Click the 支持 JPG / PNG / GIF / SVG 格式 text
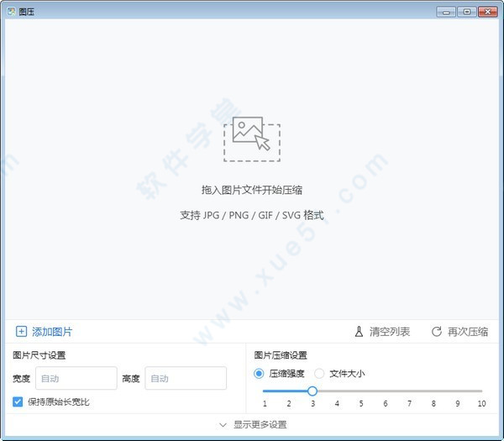 252,215
